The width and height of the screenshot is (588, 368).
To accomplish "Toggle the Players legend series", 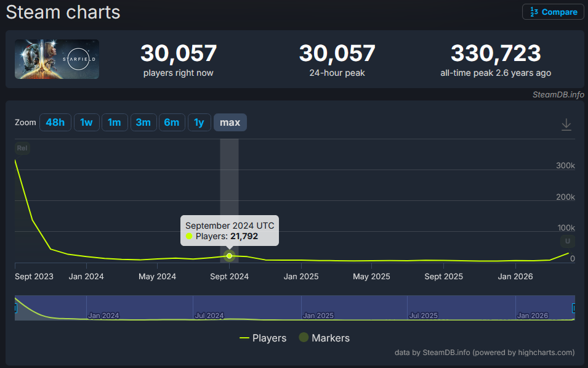I will [x=263, y=338].
